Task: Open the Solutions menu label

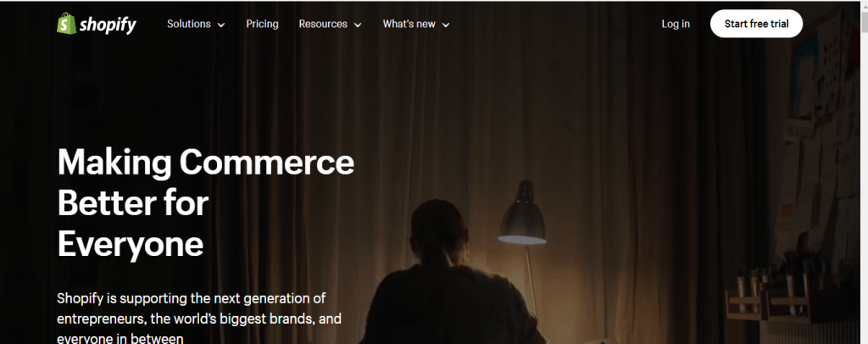Action: pos(189,24)
